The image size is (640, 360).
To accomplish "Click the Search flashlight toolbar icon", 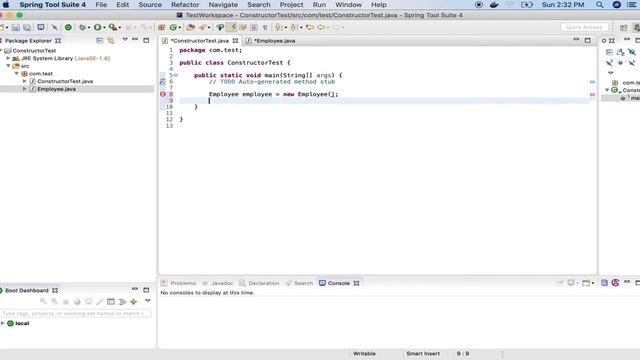I will 202,27.
